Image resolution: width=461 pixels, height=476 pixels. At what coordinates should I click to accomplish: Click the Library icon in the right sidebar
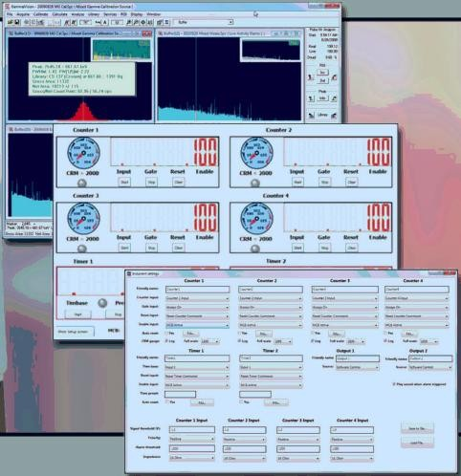(322, 115)
